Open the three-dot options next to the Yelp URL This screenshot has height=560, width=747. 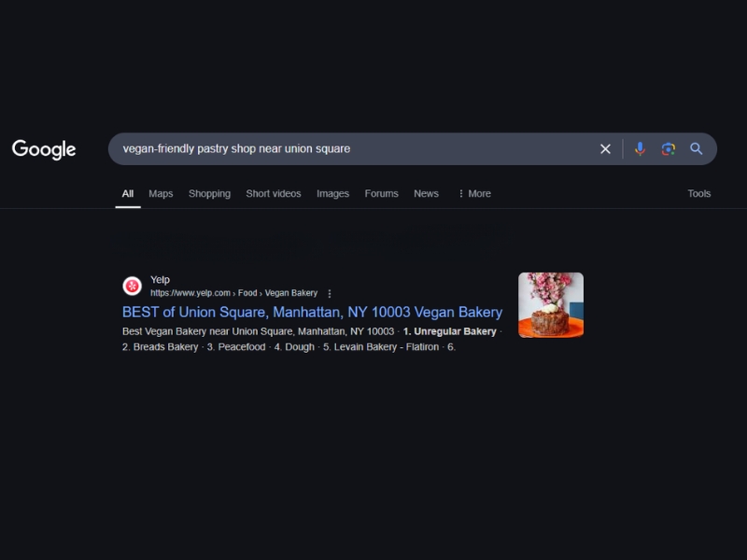pyautogui.click(x=330, y=292)
